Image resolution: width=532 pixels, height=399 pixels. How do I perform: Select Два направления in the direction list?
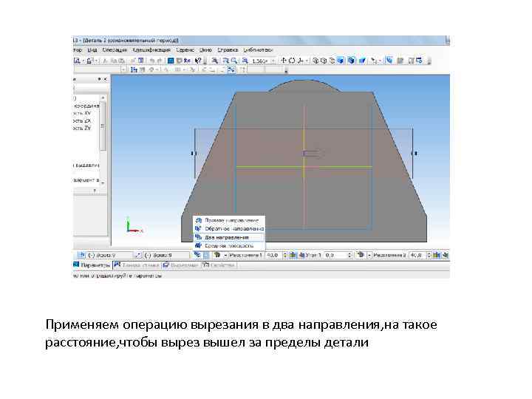229,237
